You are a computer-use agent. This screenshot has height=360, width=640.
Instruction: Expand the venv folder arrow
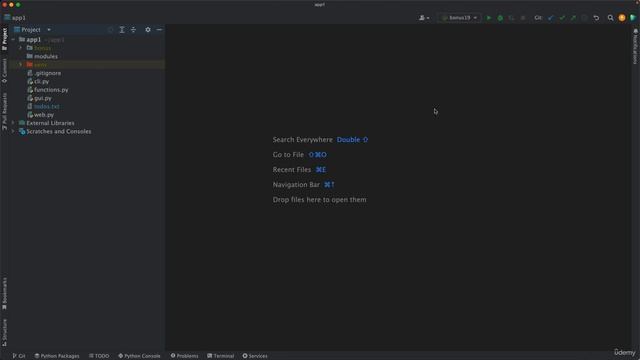[x=20, y=64]
